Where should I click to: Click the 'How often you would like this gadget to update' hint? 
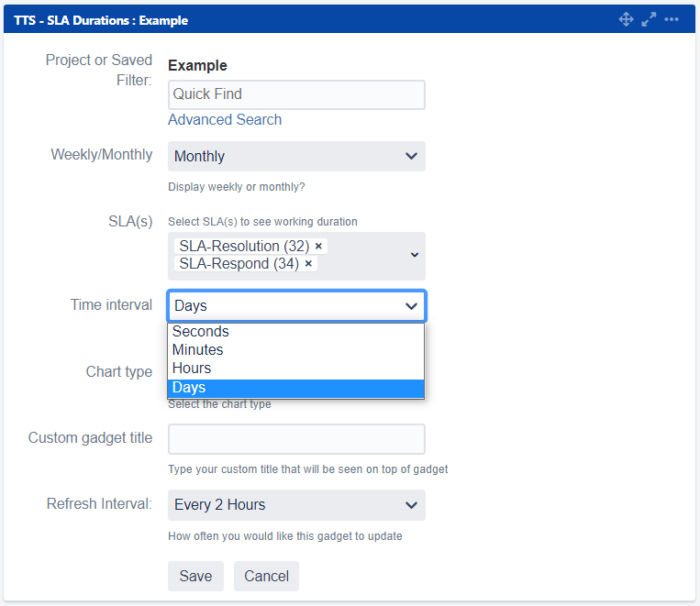pyautogui.click(x=284, y=536)
